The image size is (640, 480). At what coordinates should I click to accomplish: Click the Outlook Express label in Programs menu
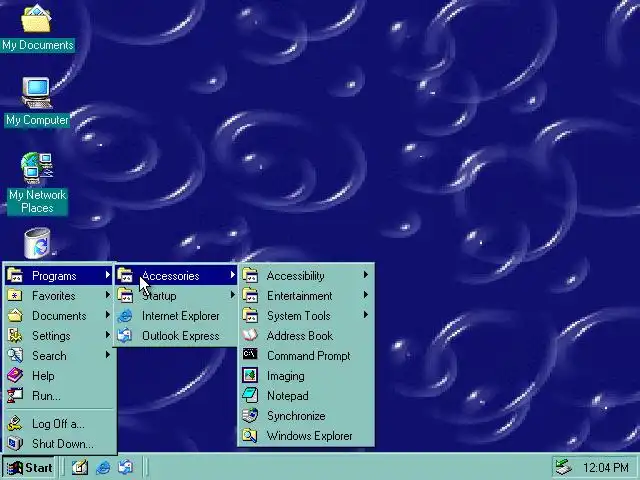[180, 336]
